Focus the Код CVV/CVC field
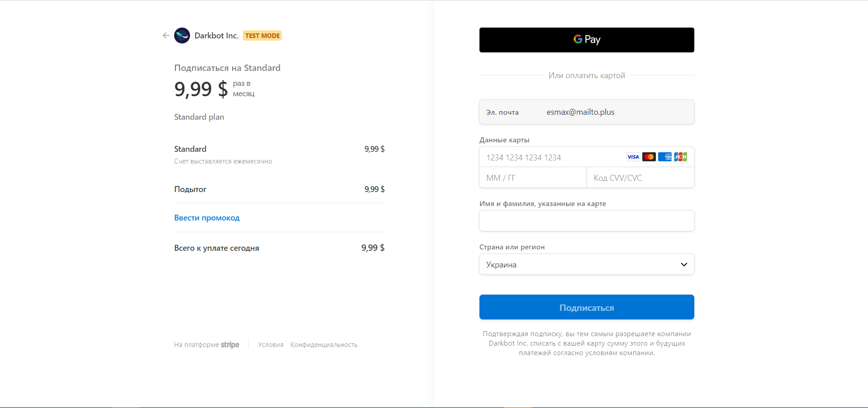Image resolution: width=868 pixels, height=408 pixels. (x=640, y=178)
